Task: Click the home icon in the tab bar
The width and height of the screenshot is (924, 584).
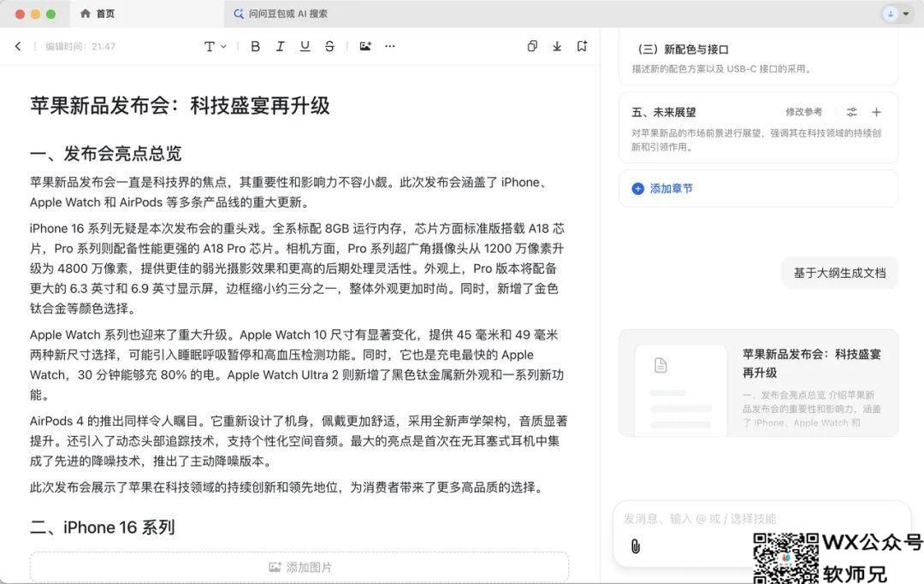Action: [86, 14]
